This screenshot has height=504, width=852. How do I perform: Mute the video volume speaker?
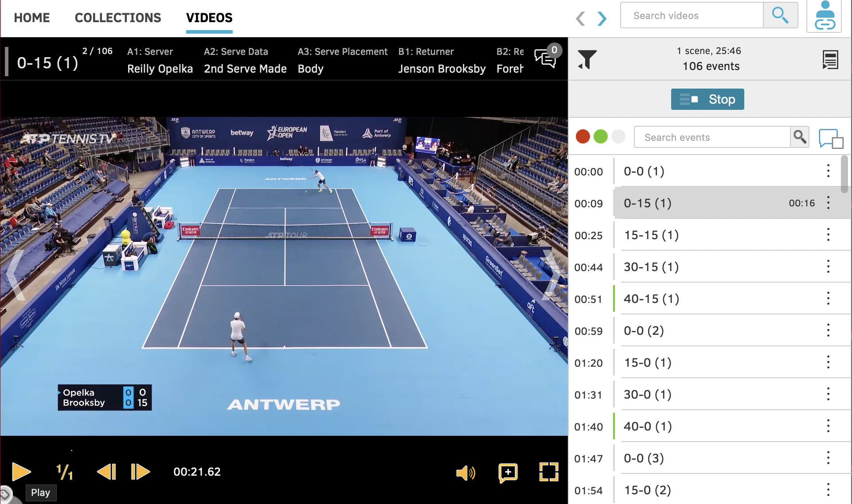[x=465, y=473]
